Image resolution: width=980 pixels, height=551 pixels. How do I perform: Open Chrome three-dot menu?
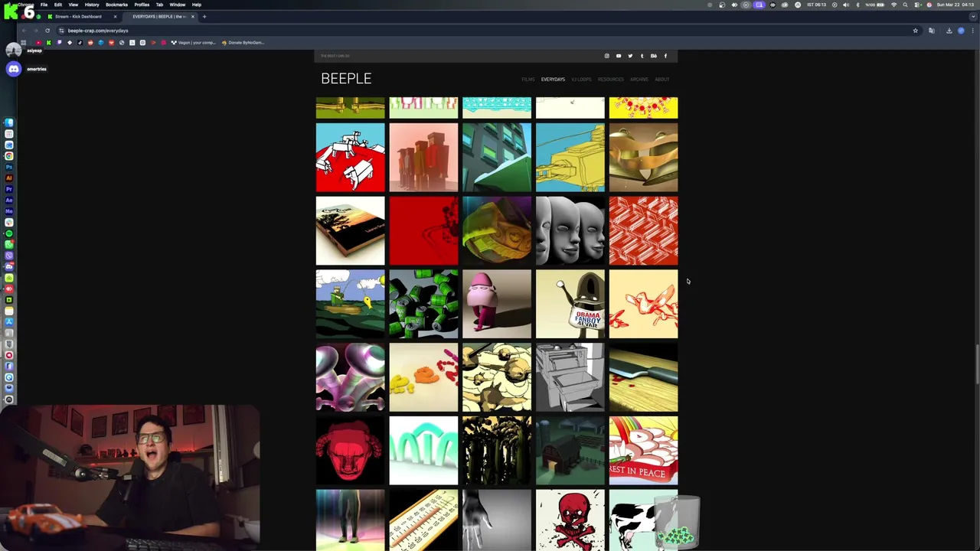click(972, 31)
